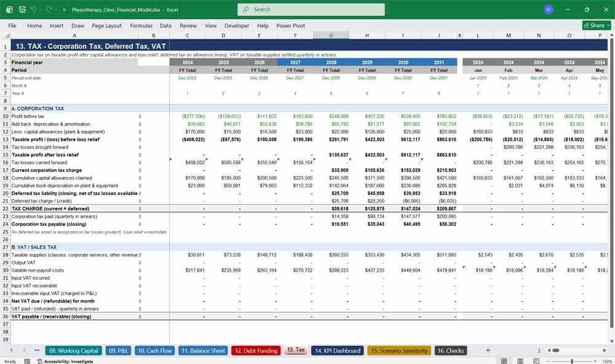Click the Share button
Image resolution: width=615 pixels, height=364 pixels.
[x=597, y=25]
